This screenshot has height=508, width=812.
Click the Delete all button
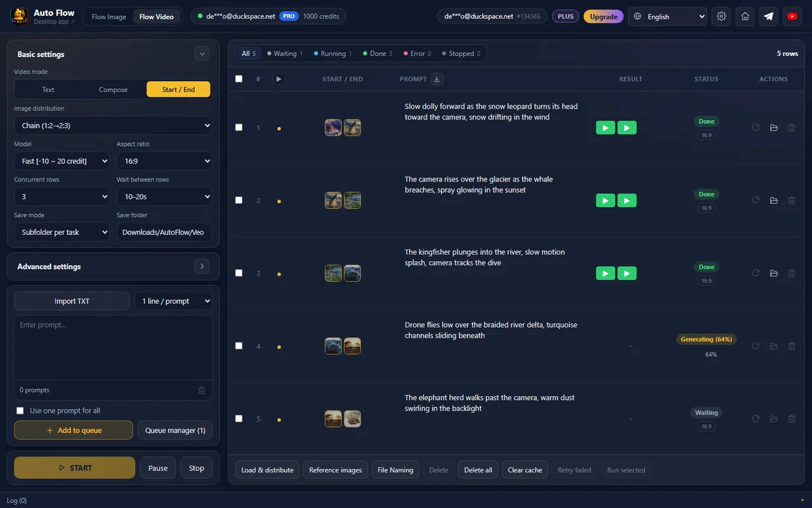click(x=478, y=470)
